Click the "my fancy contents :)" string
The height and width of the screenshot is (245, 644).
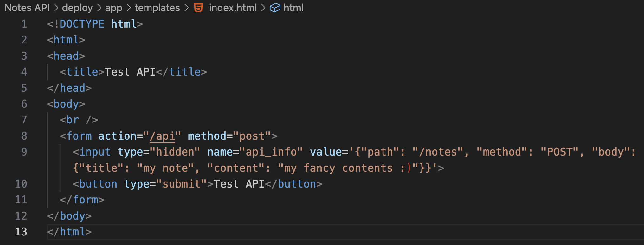tap(348, 168)
